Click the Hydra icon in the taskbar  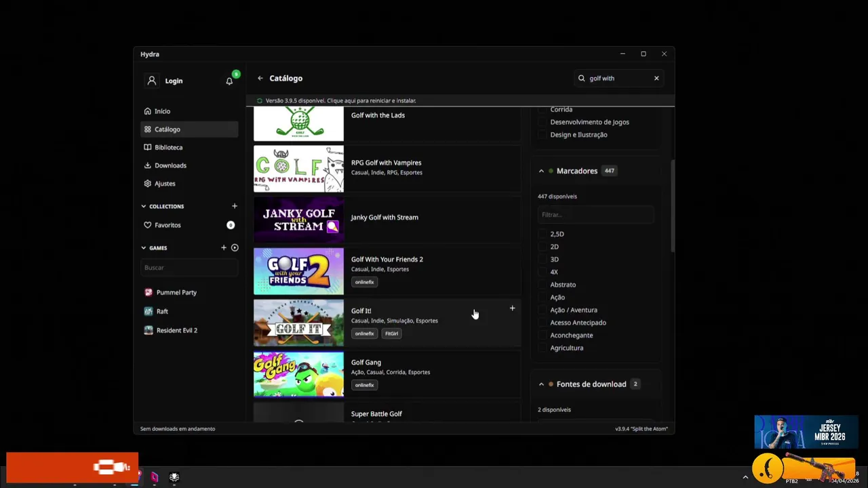click(x=174, y=477)
